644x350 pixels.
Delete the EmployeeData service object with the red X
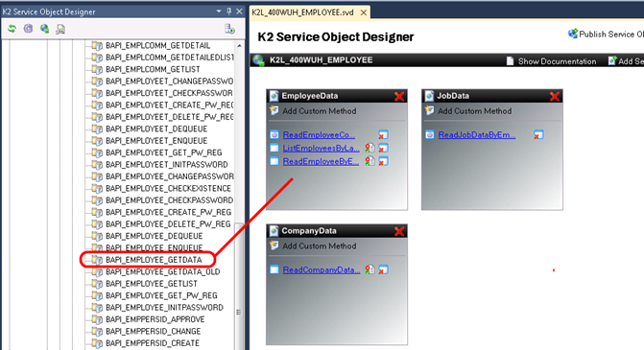click(x=399, y=97)
